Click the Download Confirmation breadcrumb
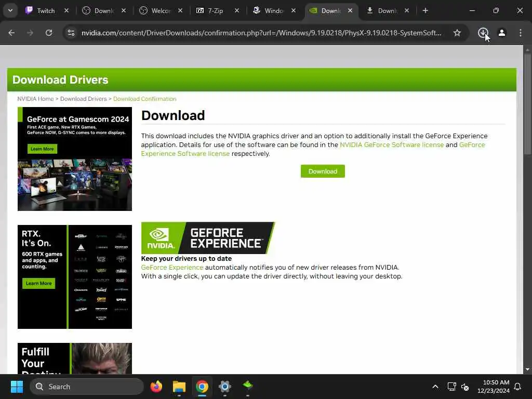Screen dimensions: 532x399 144,99
